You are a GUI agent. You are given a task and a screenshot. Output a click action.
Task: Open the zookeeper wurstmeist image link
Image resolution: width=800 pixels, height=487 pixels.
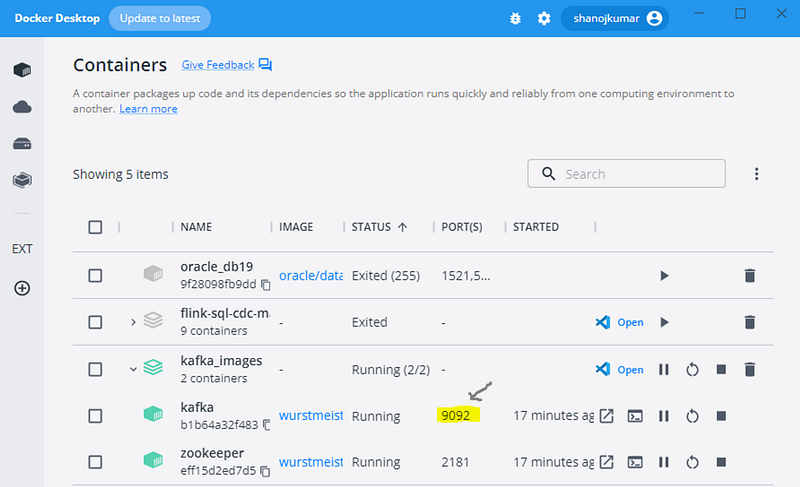pos(311,462)
